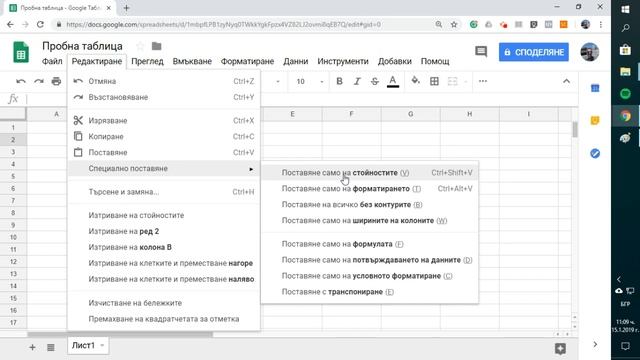The height and width of the screenshot is (360, 640).
Task: Show more toolbar options (three dots)
Action: pyautogui.click(x=483, y=81)
